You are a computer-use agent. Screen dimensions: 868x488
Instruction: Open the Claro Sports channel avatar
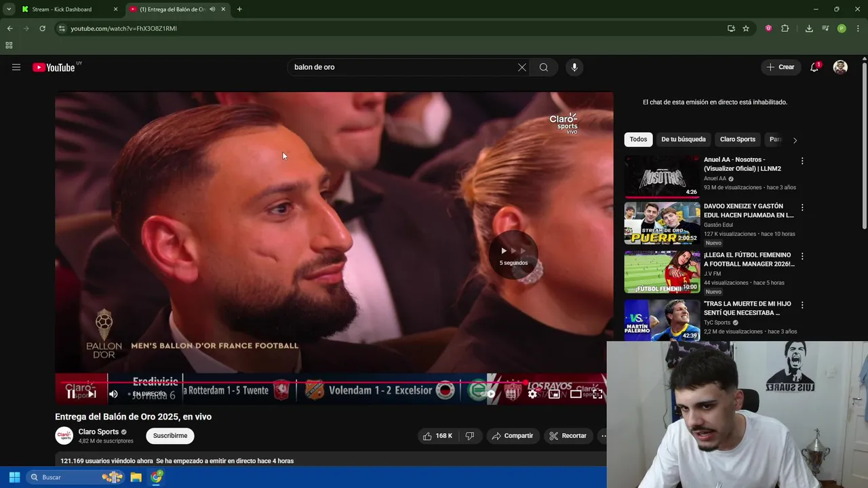pyautogui.click(x=64, y=436)
